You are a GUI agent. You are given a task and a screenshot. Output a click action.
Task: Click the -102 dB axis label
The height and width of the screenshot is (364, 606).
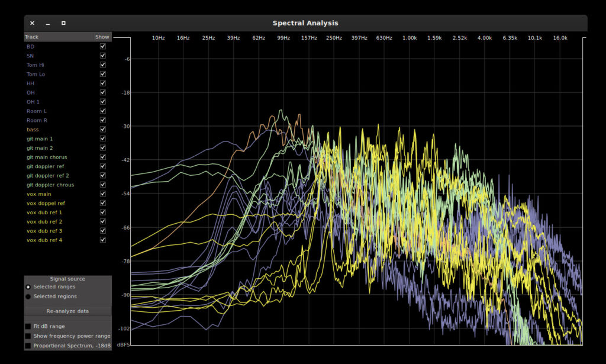(124, 329)
